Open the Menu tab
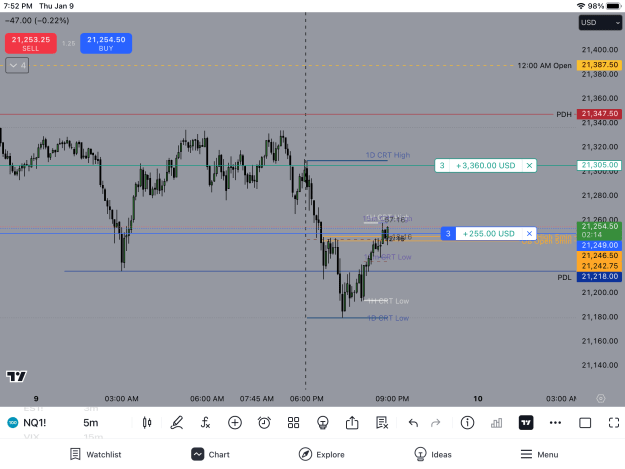Viewport: 625px width, 469px height. click(539, 454)
